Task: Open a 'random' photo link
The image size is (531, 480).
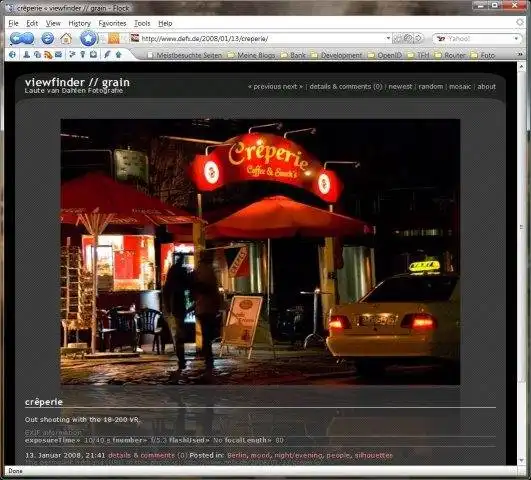Action: click(431, 86)
